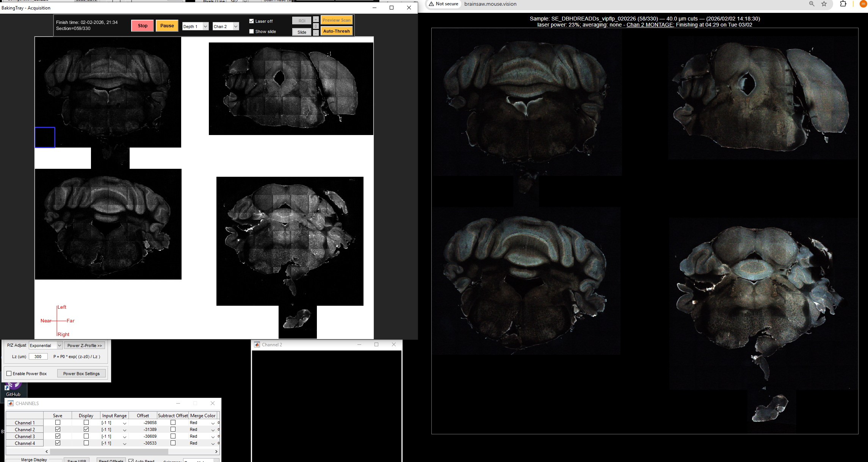Uncheck the Laser off checkbox
The image size is (868, 462).
coord(251,21)
